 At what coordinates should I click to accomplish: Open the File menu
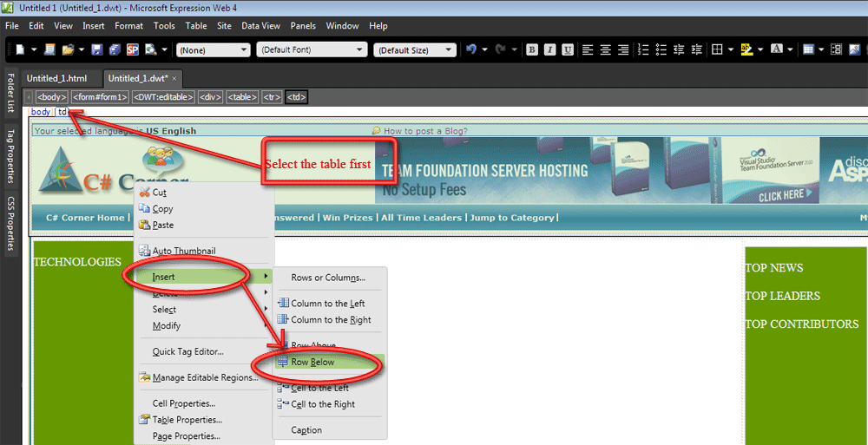11,26
